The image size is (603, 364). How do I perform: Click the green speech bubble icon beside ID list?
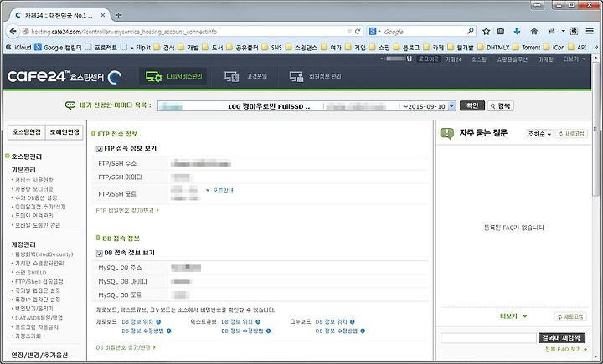click(70, 105)
